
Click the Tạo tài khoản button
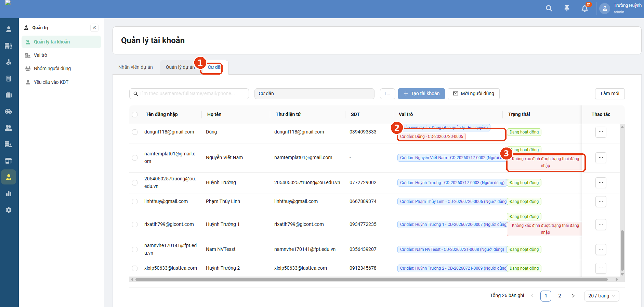[x=421, y=94]
